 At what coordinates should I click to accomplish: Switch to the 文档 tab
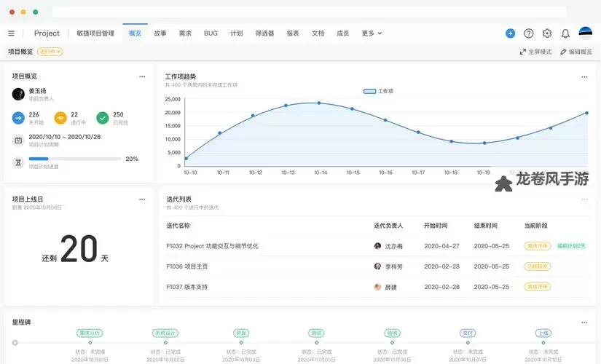(x=318, y=33)
